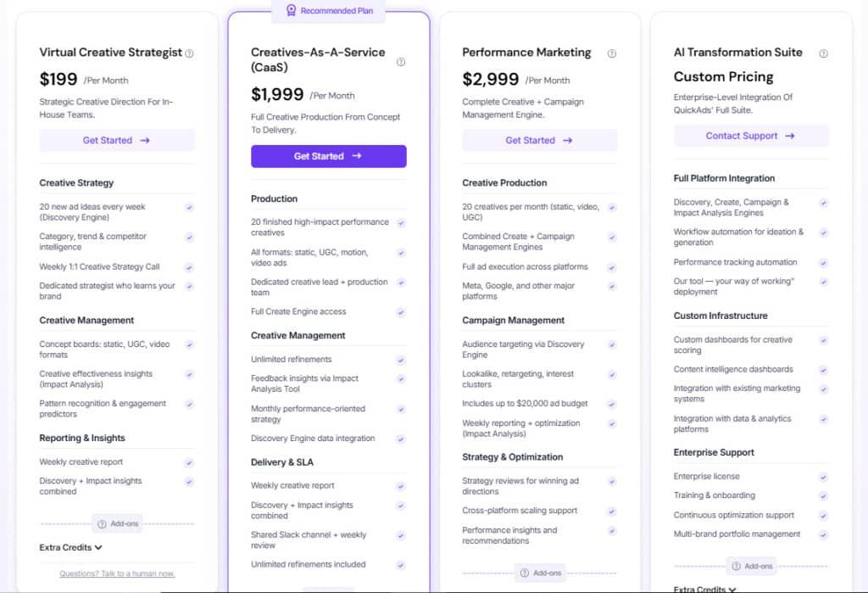Click the info icon beside Performance Marketing heading
The image size is (868, 593).
[x=612, y=52]
